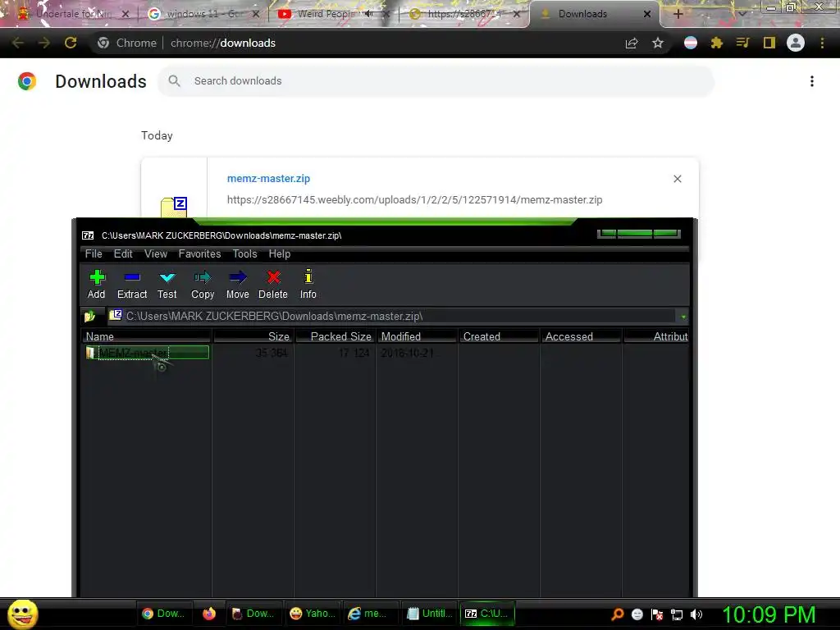This screenshot has height=630, width=840.
Task: Open the Chrome main three-dot menu
Action: tap(822, 43)
